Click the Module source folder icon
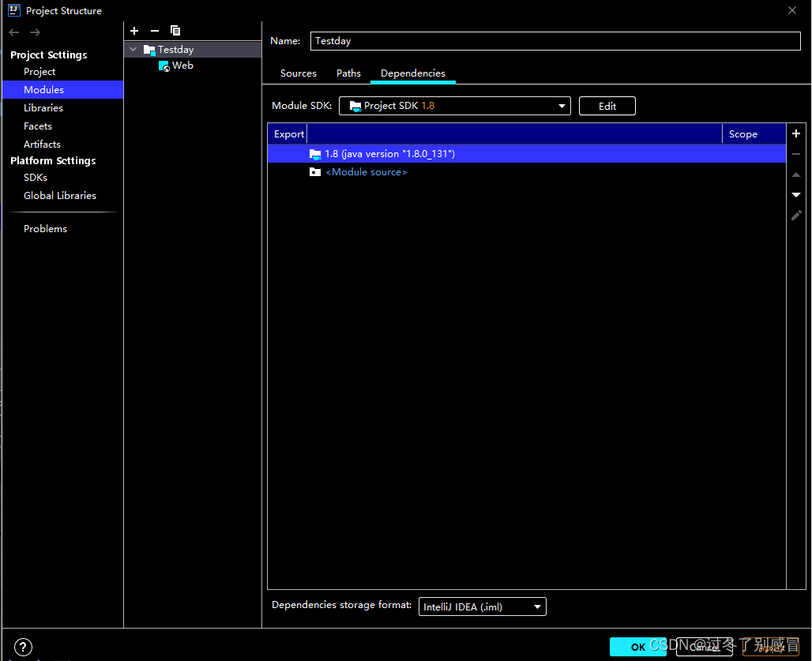The height and width of the screenshot is (661, 812). pos(315,172)
